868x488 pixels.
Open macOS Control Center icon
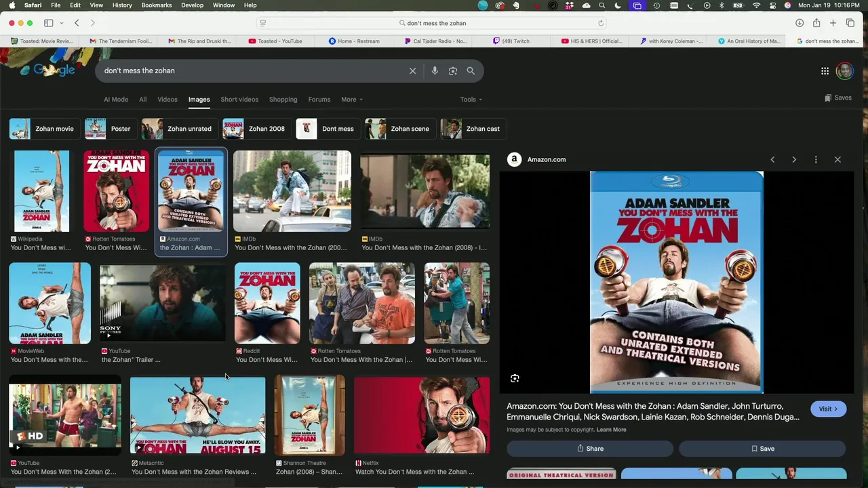(x=772, y=5)
